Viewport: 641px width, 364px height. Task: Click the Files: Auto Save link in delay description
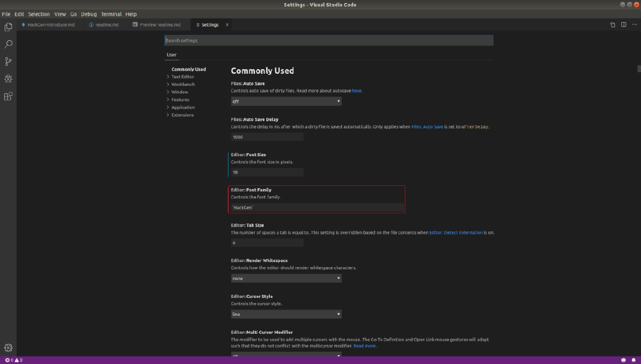tap(427, 127)
